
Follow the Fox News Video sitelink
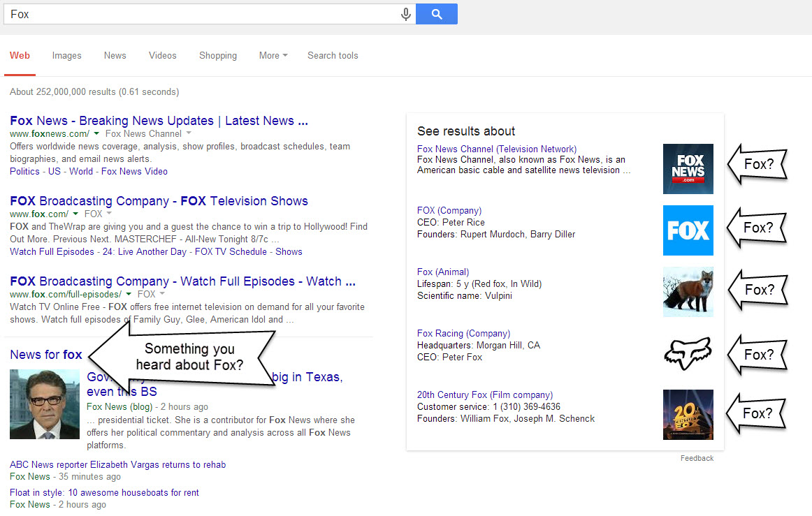[x=135, y=171]
